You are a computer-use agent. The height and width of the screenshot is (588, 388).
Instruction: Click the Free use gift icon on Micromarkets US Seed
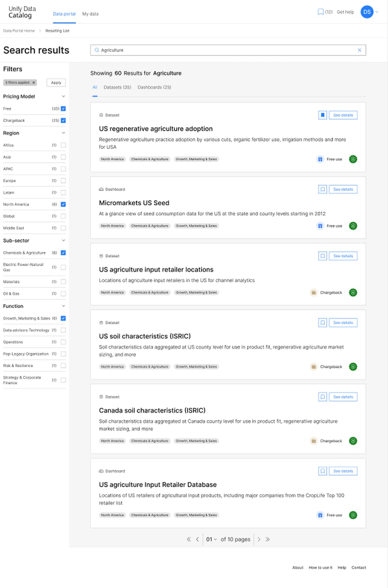pos(320,226)
